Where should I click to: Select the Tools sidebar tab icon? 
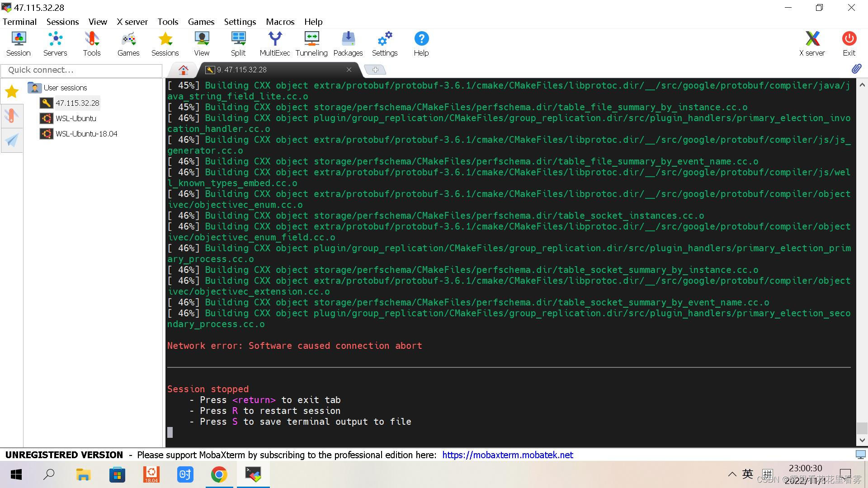(12, 116)
